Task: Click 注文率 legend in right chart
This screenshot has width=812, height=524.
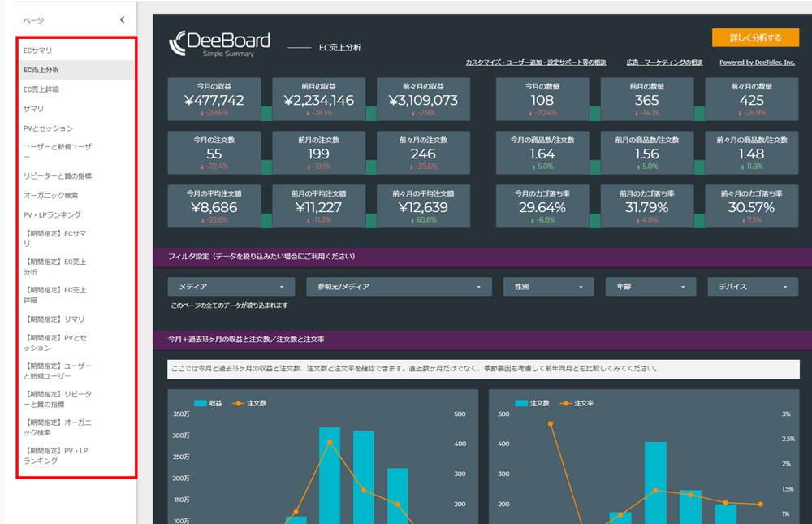Action: (577, 403)
